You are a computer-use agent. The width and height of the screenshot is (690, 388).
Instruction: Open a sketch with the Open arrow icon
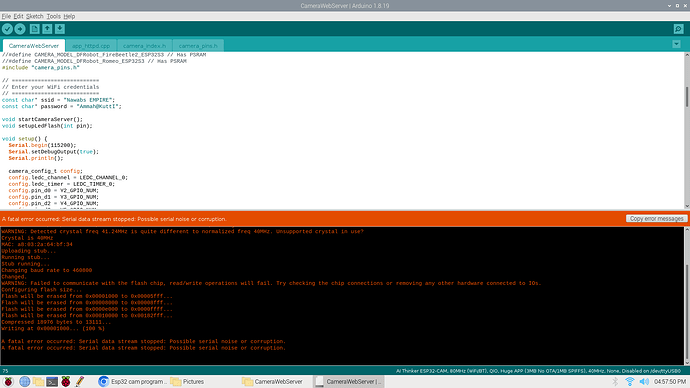click(47, 29)
